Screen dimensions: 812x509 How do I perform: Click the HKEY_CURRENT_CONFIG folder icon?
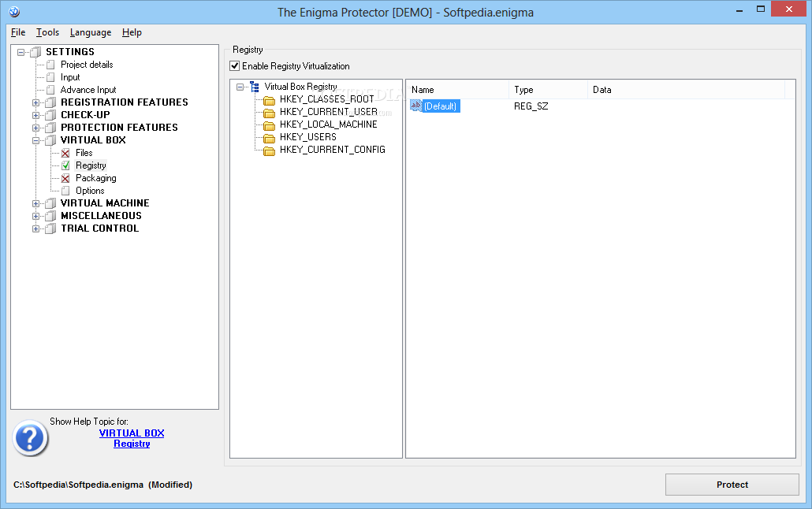(269, 150)
